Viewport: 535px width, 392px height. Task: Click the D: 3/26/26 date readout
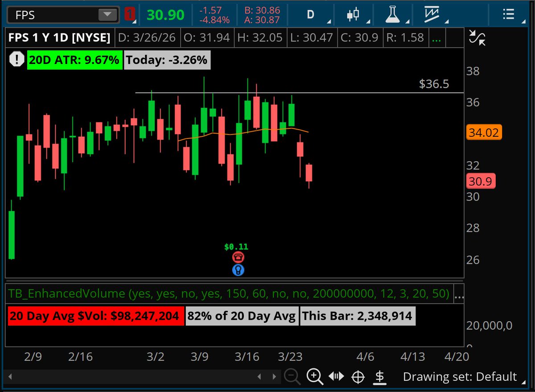tap(148, 38)
